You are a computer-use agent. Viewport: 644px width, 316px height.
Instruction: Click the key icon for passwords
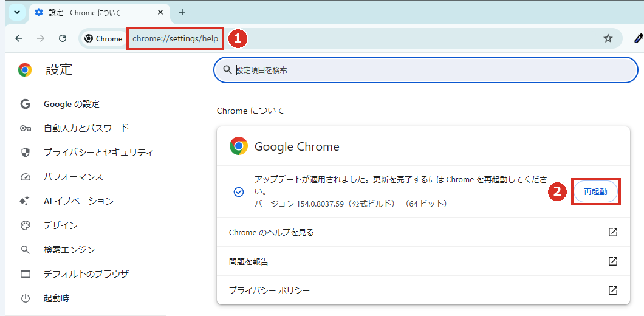point(25,129)
